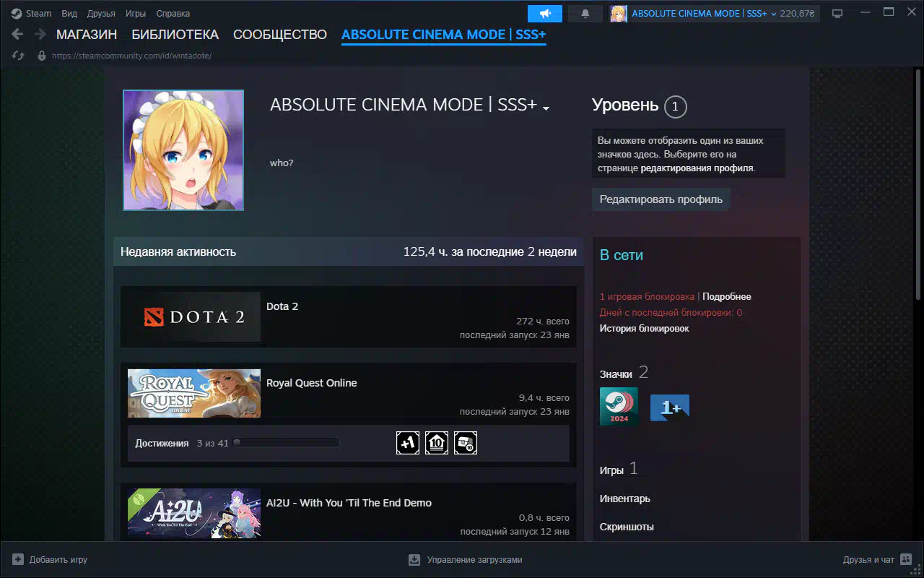
Task: Click the who? profile summary text
Action: [282, 163]
